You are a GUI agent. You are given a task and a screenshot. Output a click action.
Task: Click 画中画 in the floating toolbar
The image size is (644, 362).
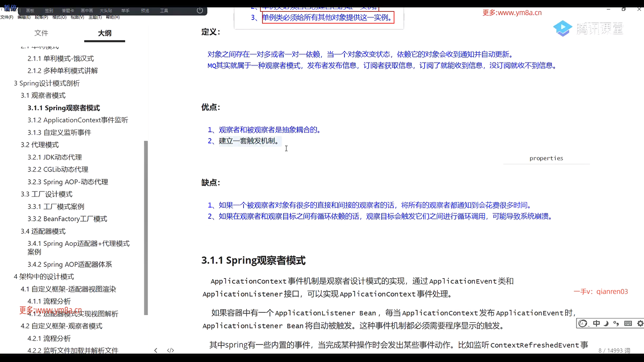pos(87,11)
